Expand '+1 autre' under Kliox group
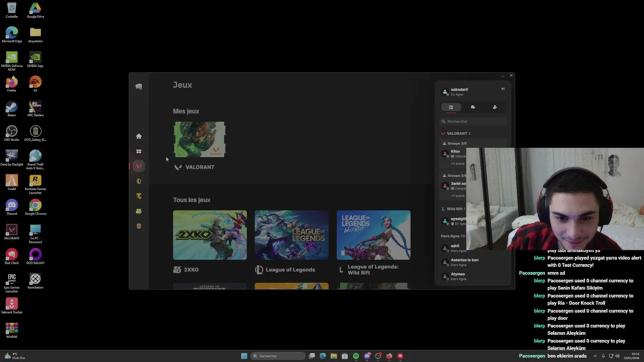644x362 pixels. coord(457,163)
